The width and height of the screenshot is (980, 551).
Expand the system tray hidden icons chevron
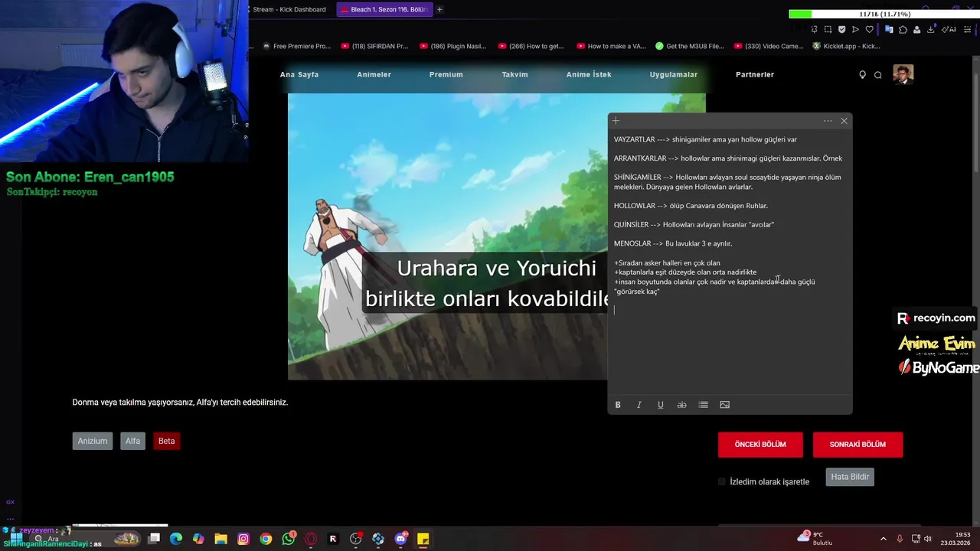click(x=883, y=539)
